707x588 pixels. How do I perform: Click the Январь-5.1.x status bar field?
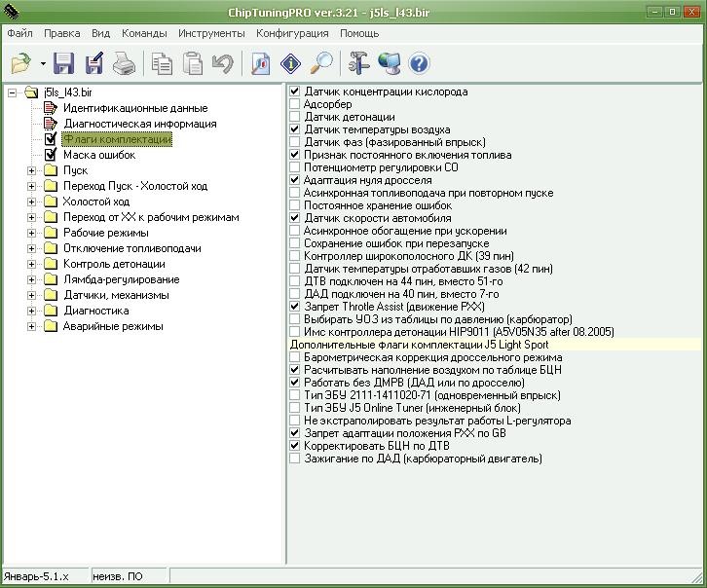(x=44, y=576)
